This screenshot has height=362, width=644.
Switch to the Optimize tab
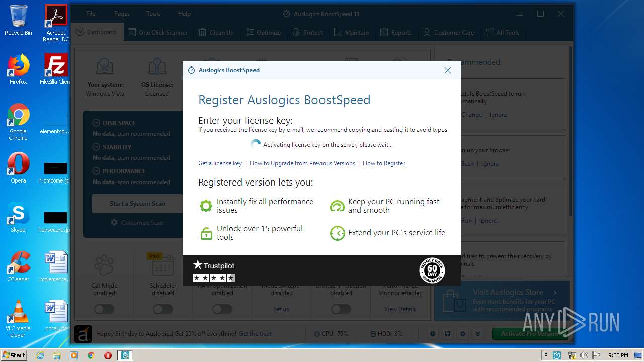coord(263,32)
